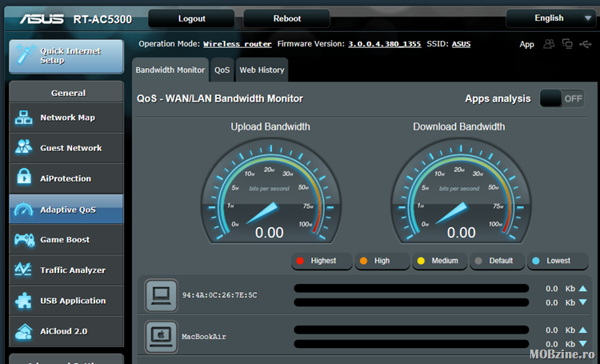
Task: Open Network Map from the sidebar
Action: pos(66,118)
